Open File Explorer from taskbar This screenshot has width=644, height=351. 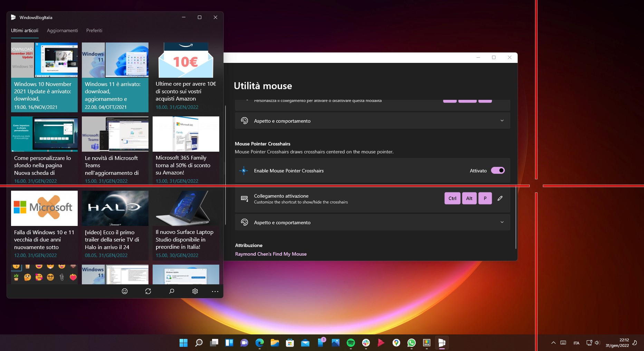point(275,343)
